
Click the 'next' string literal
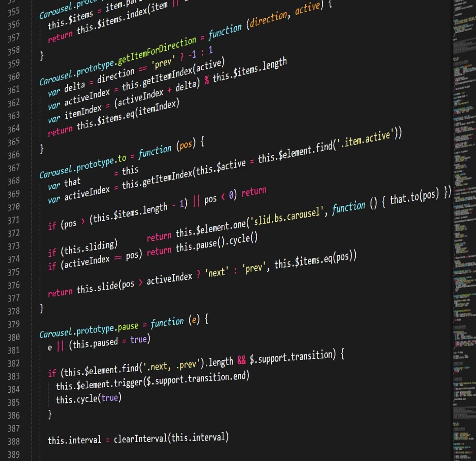(x=217, y=273)
